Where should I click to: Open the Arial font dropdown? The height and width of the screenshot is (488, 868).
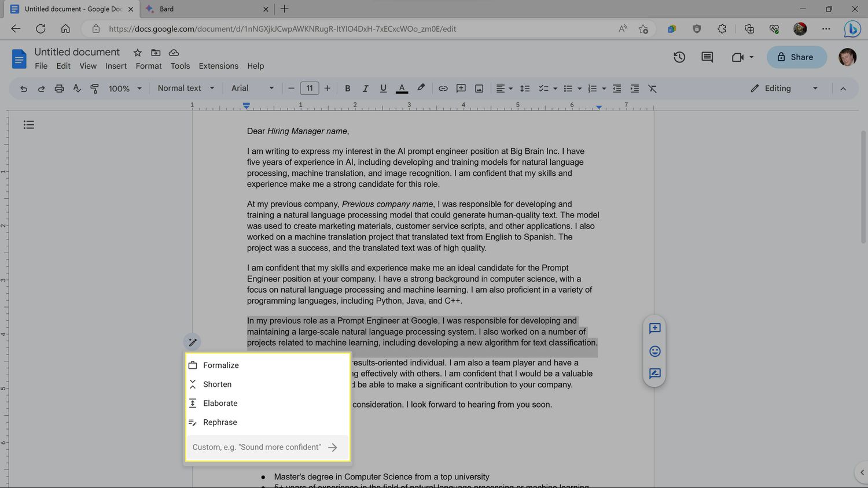[252, 88]
